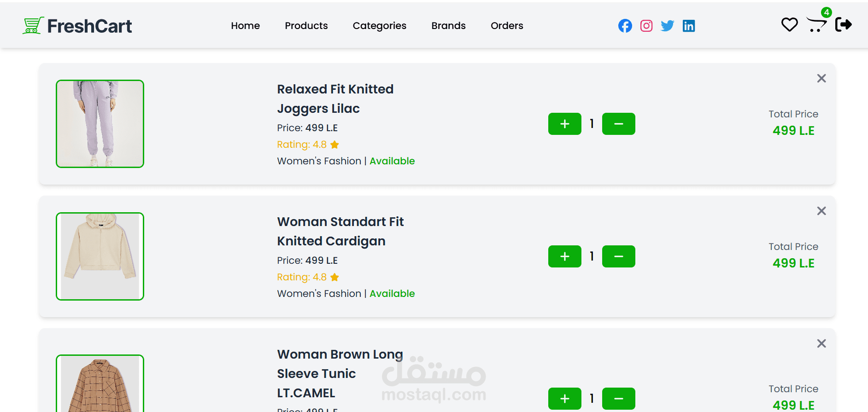This screenshot has height=412, width=868.
Task: Open the Categories nav link
Action: pos(380,26)
